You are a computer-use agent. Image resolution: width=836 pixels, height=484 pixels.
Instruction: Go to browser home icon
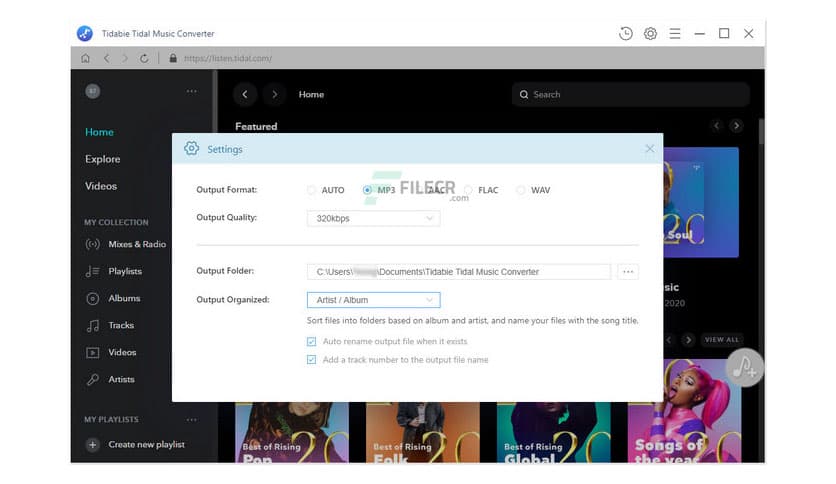85,58
